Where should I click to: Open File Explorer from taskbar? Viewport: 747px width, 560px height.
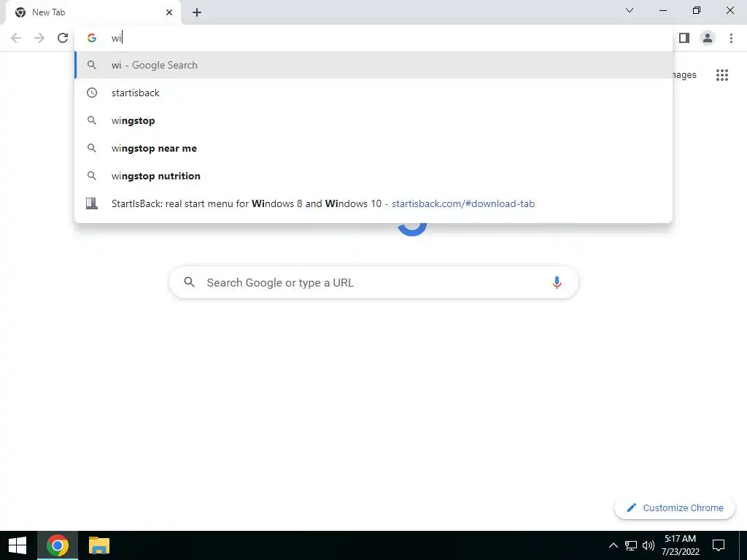(x=99, y=545)
